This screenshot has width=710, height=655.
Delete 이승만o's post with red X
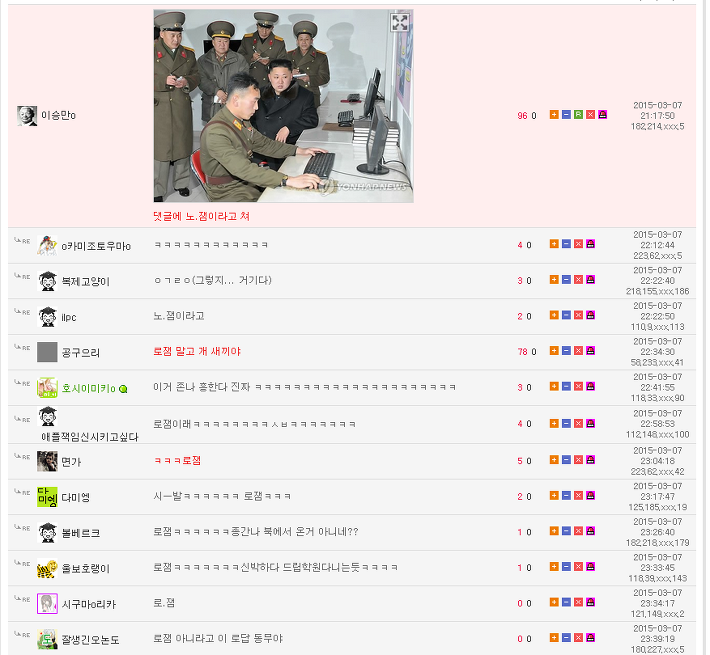(x=590, y=115)
